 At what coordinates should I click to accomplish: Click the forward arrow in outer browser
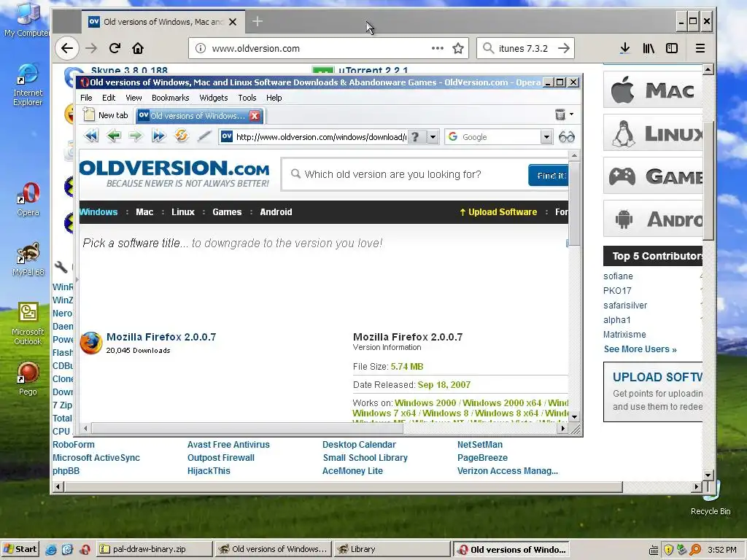tap(91, 48)
